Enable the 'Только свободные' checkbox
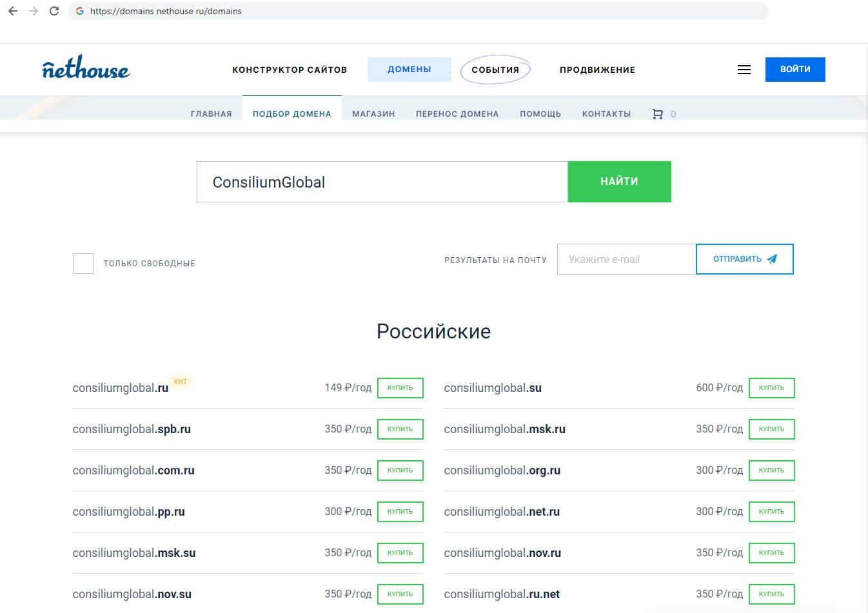 click(83, 264)
